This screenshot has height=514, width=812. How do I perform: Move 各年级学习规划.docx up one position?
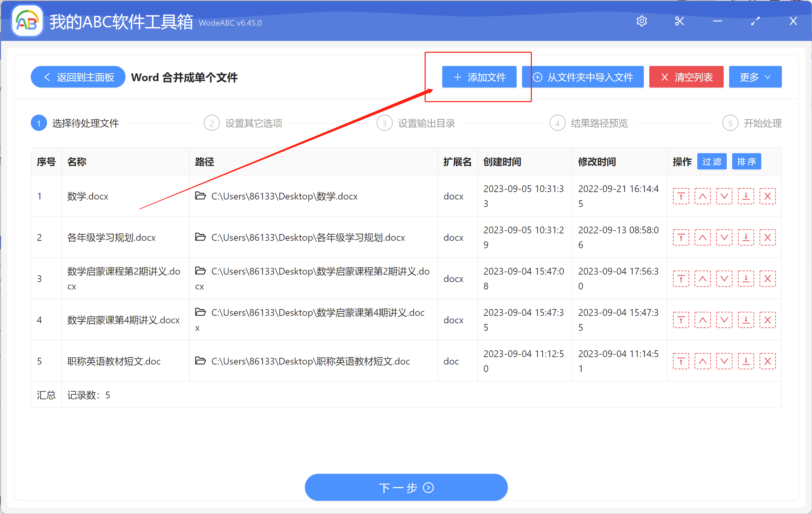702,237
